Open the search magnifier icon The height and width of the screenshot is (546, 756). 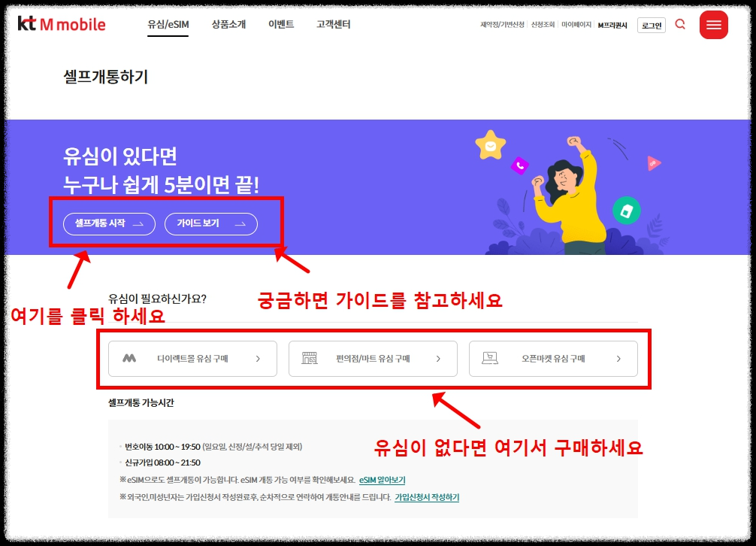click(x=680, y=24)
